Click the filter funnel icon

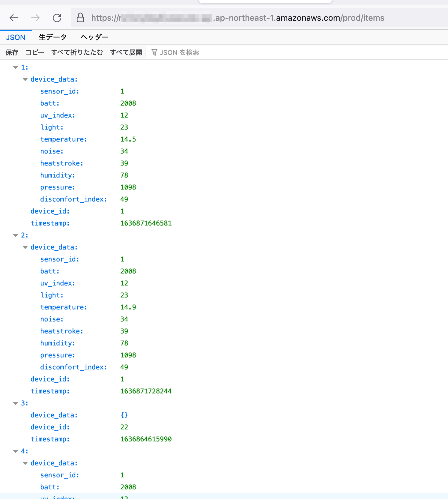154,53
